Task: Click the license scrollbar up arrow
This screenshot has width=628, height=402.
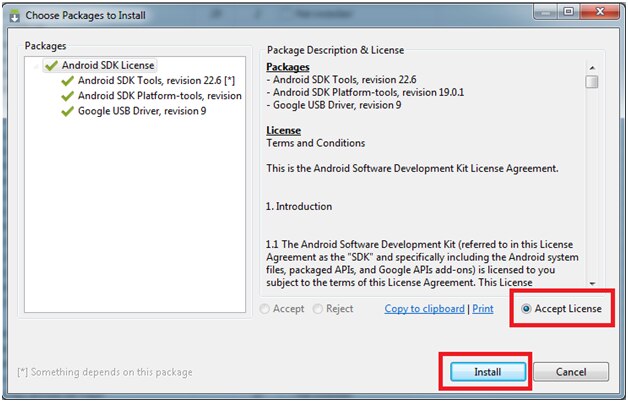Action: [x=592, y=68]
